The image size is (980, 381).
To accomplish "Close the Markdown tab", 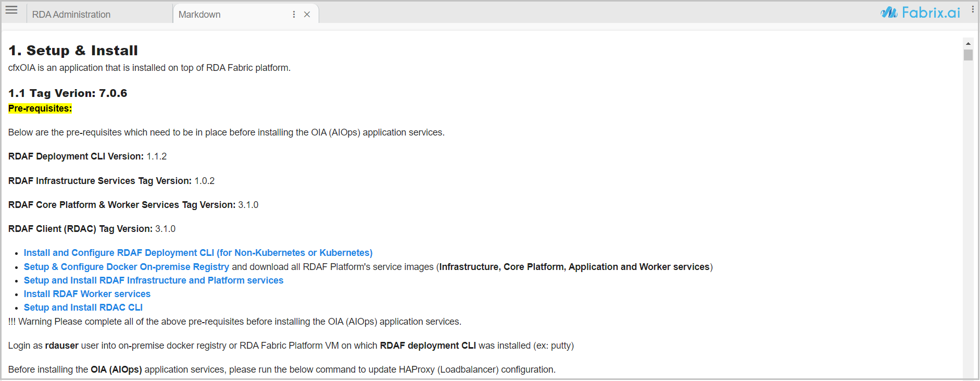I will (x=307, y=15).
